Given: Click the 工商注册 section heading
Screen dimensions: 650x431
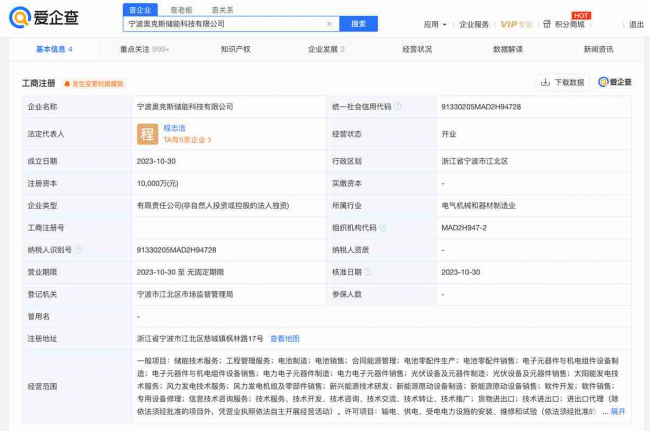Looking at the screenshot, I should coord(39,83).
